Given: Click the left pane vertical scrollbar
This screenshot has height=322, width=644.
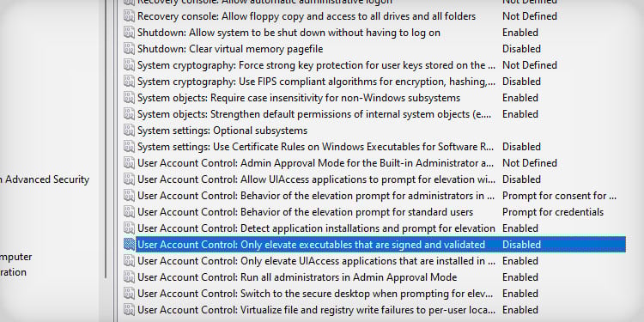Looking at the screenshot, I should pos(106,140).
